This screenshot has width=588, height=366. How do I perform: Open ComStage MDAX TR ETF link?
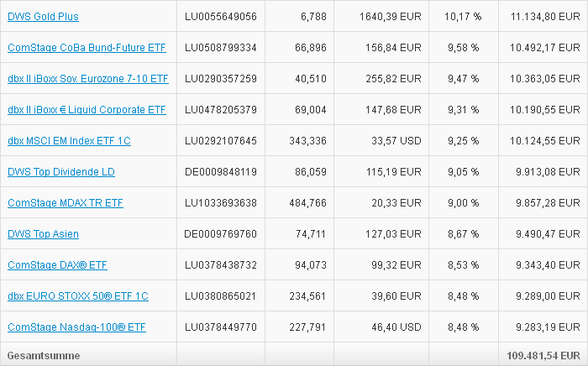tap(66, 203)
